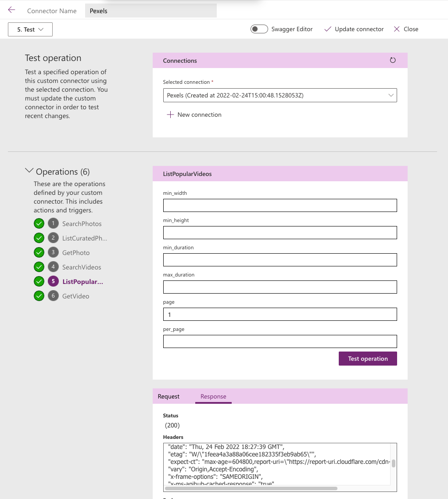Click the min_height input field
The image size is (448, 499).
point(280,233)
